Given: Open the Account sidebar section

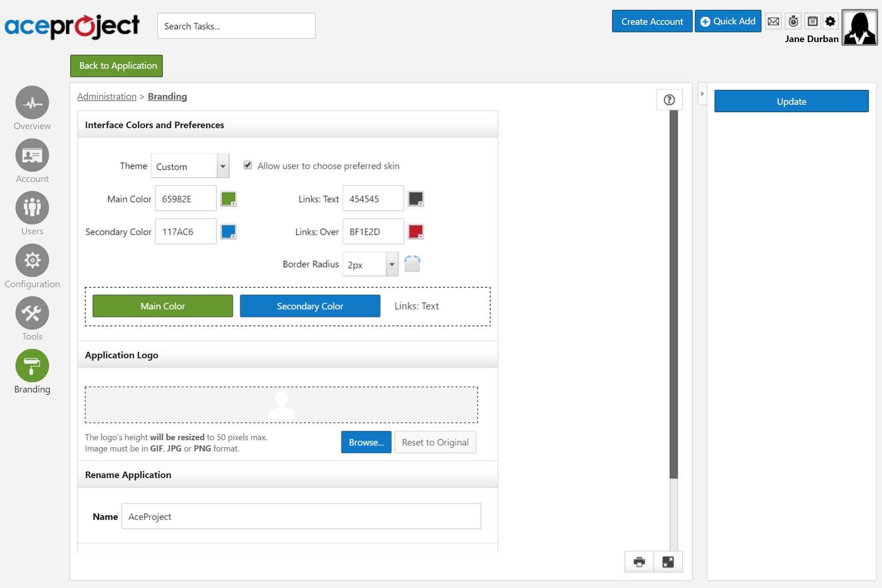Looking at the screenshot, I should pos(32,155).
